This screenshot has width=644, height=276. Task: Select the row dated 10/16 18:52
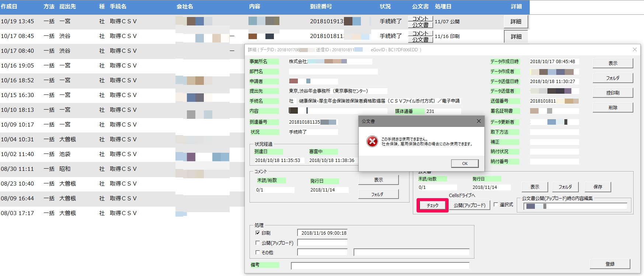click(x=122, y=80)
